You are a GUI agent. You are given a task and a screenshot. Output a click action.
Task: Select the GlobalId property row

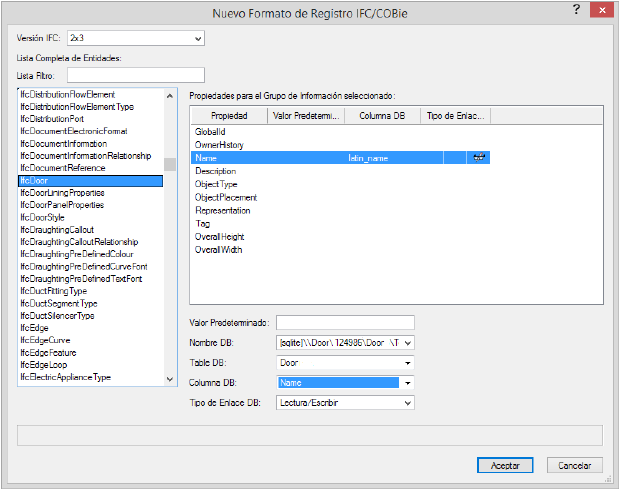click(x=210, y=132)
